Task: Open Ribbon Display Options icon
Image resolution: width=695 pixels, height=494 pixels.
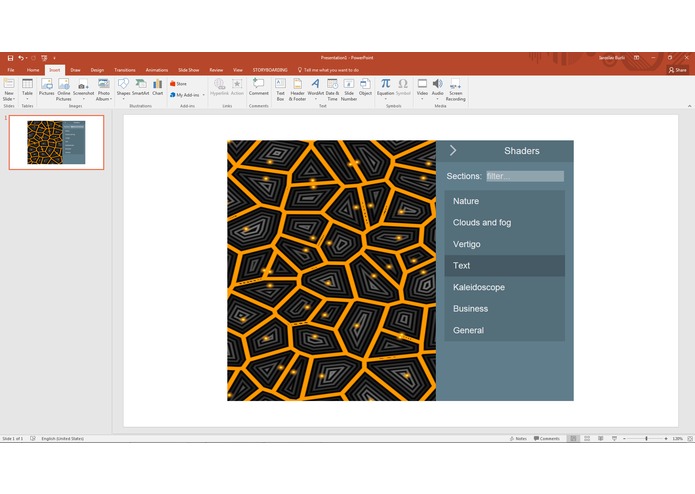Action: pyautogui.click(x=636, y=58)
